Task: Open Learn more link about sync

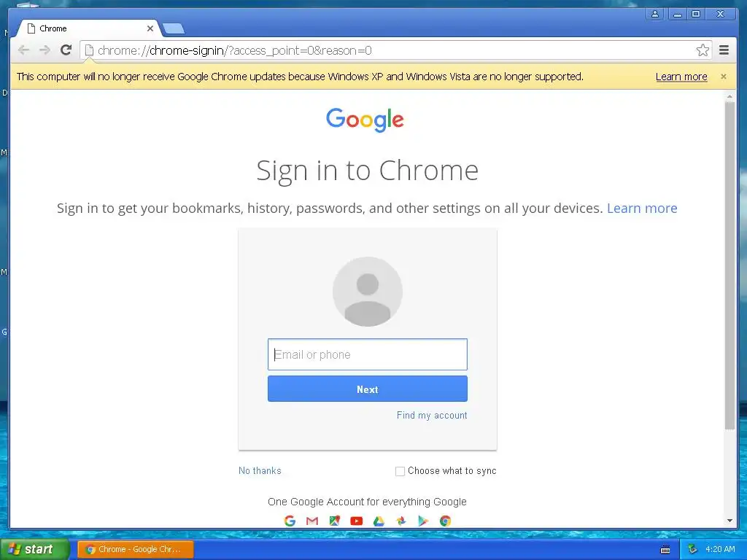Action: (642, 208)
